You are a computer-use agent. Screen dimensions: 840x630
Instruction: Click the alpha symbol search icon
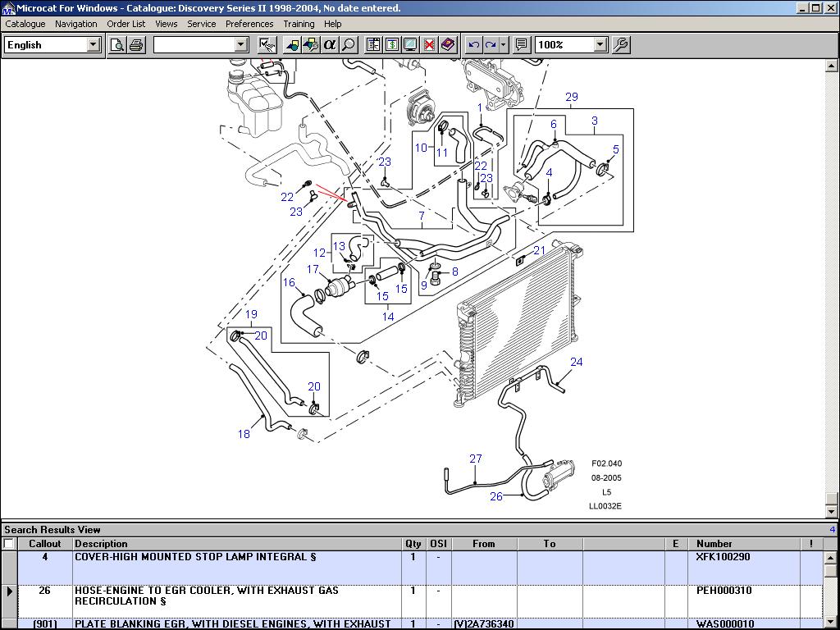coord(330,44)
